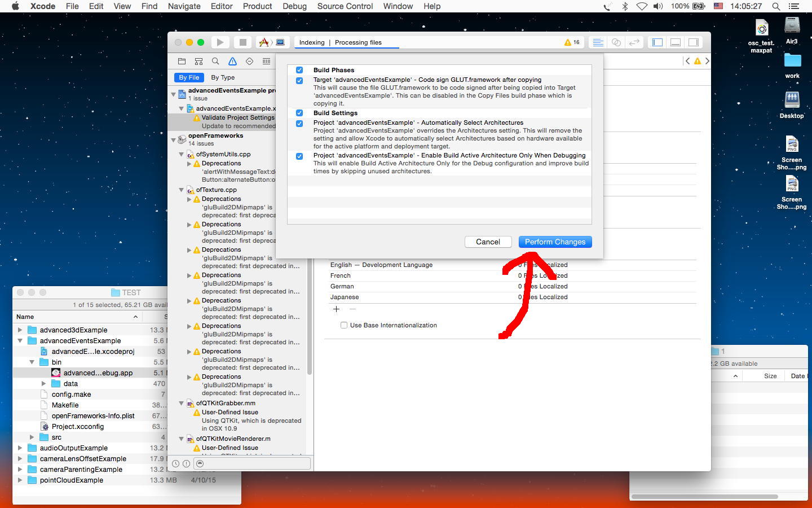Open the volume control in the menu bar
812x508 pixels.
point(658,6)
